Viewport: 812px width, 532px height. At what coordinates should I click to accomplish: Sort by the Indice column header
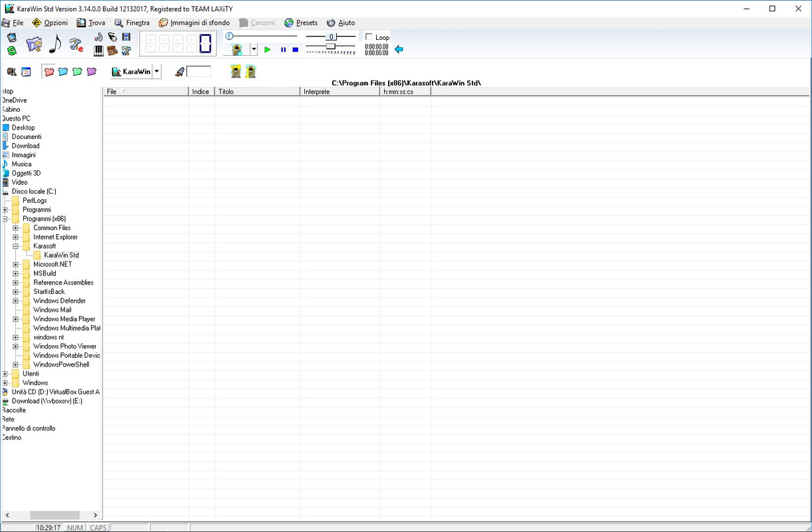pyautogui.click(x=201, y=92)
